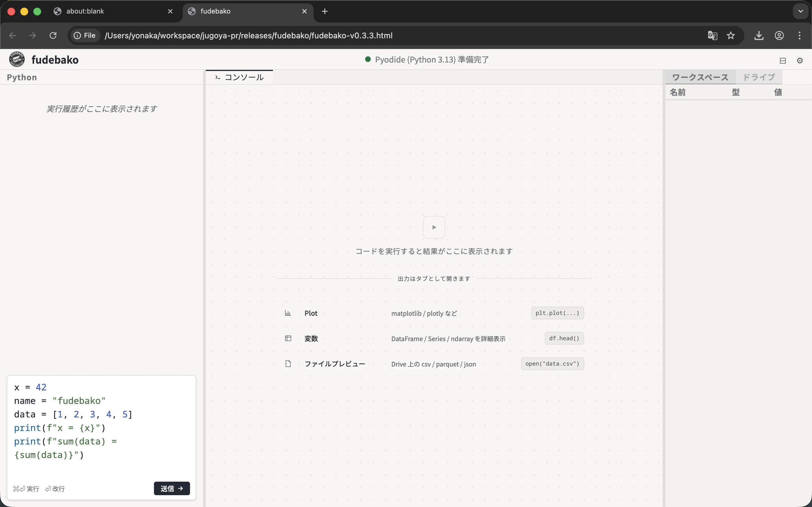Image resolution: width=812 pixels, height=507 pixels.
Task: Click the 変数 table icon
Action: tap(288, 338)
